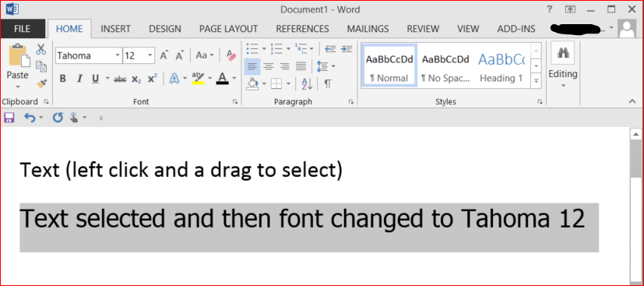
Task: Apply black font color button
Action: pyautogui.click(x=222, y=79)
